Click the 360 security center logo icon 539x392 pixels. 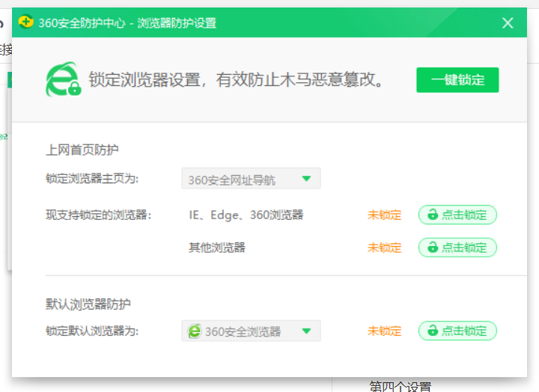point(25,22)
